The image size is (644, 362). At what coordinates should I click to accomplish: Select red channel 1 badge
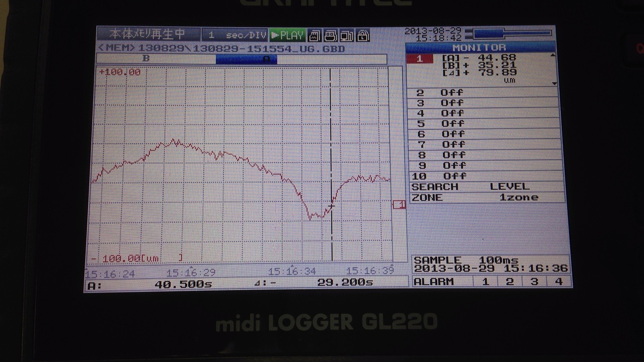pos(420,59)
